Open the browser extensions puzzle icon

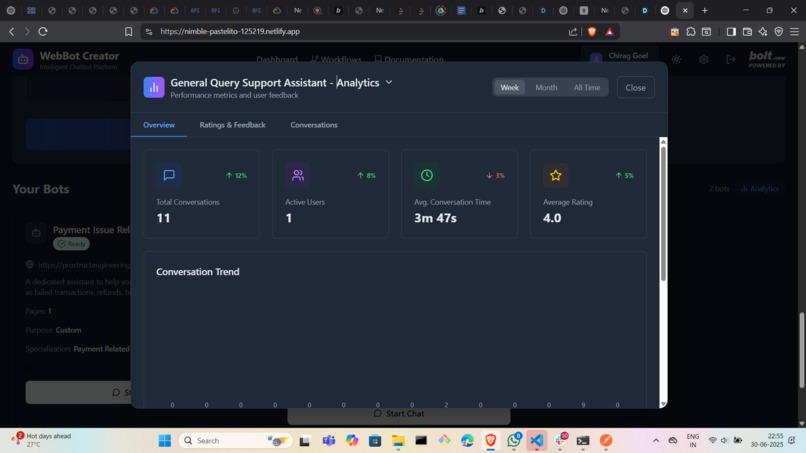691,32
